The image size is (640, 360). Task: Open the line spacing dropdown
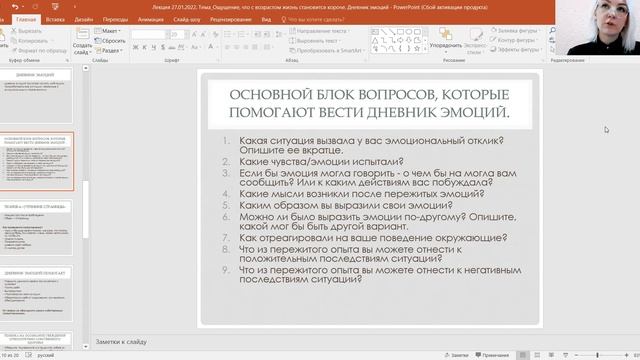click(x=280, y=35)
